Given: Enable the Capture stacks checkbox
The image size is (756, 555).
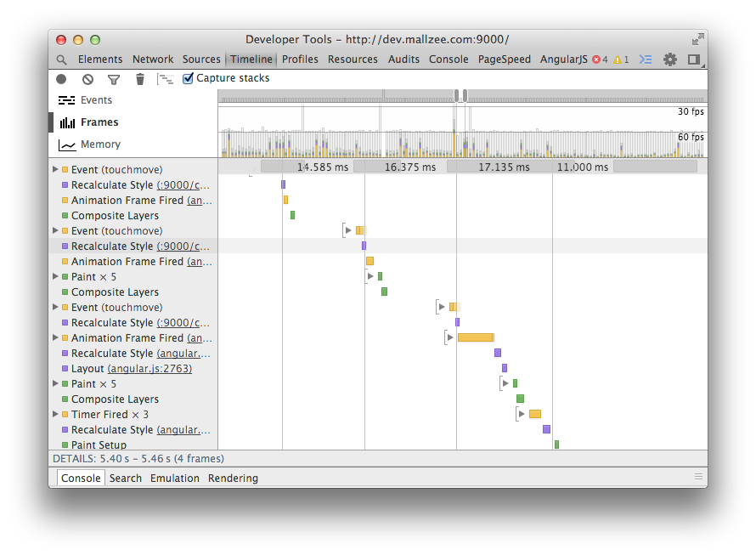Looking at the screenshot, I should coord(188,78).
